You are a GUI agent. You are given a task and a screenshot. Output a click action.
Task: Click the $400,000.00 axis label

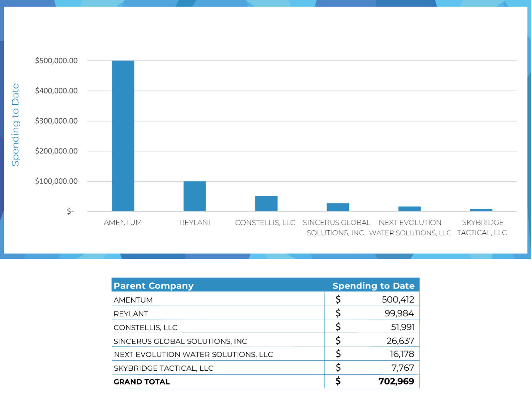tap(56, 91)
